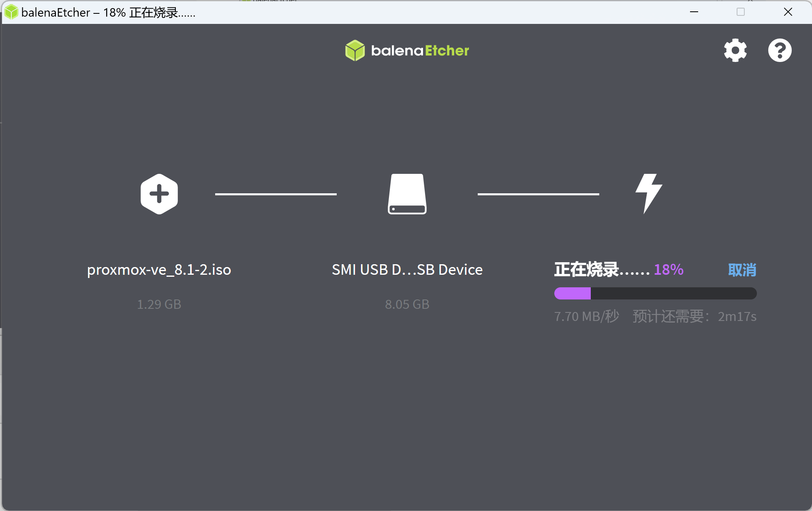812x511 pixels.
Task: Open the settings gear icon
Action: [x=735, y=50]
